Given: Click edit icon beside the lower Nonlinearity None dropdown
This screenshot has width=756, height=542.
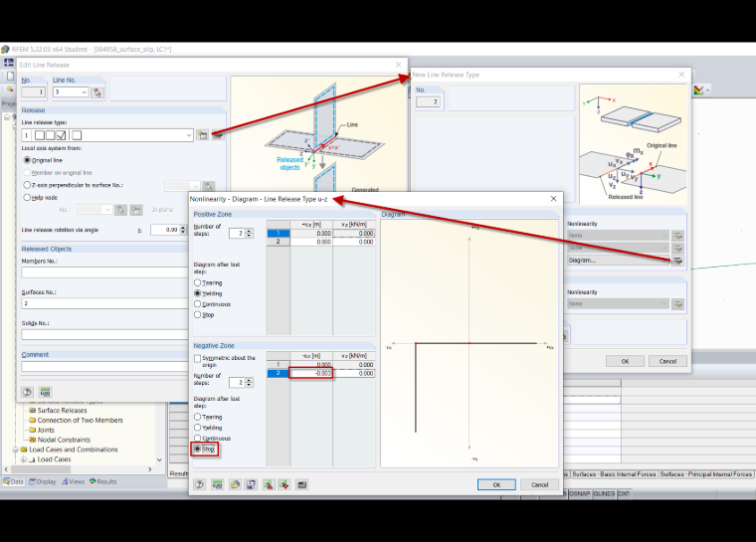Looking at the screenshot, I should click(677, 303).
